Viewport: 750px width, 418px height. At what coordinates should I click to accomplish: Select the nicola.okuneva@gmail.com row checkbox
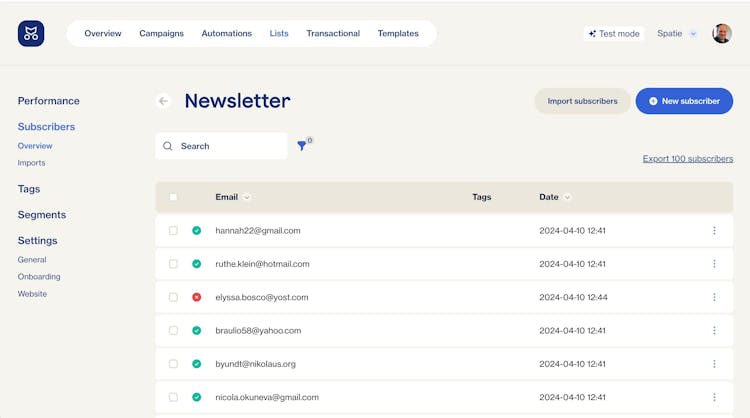(173, 397)
